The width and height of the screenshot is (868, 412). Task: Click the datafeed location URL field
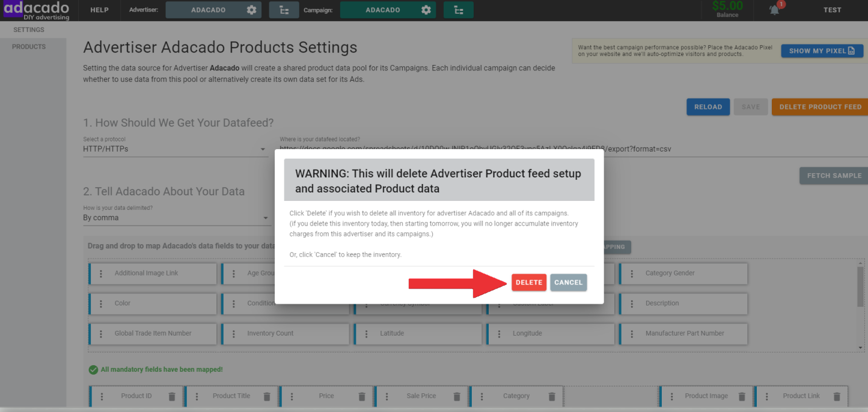(573, 149)
